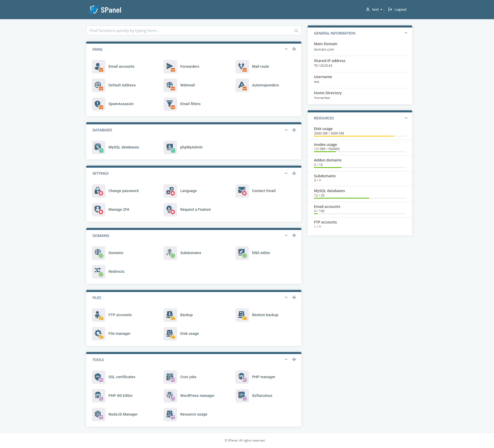Launch the NodeJS Manager
Image resolution: width=494 pixels, height=448 pixels.
[123, 414]
